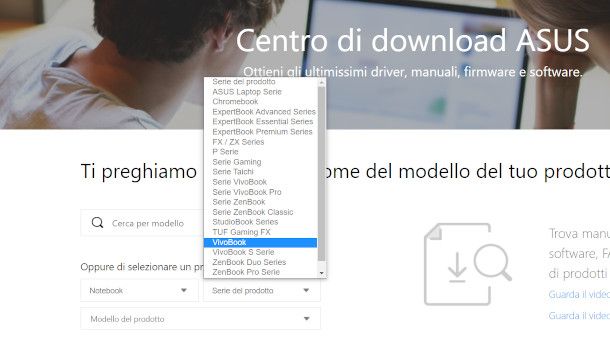The image size is (610, 360).
Task: Select TUF Gaming FX option
Action: click(x=260, y=232)
